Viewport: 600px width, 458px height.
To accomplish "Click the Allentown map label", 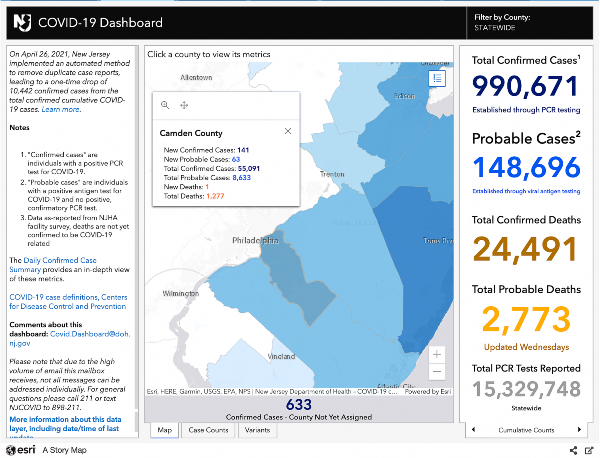I will tap(196, 77).
